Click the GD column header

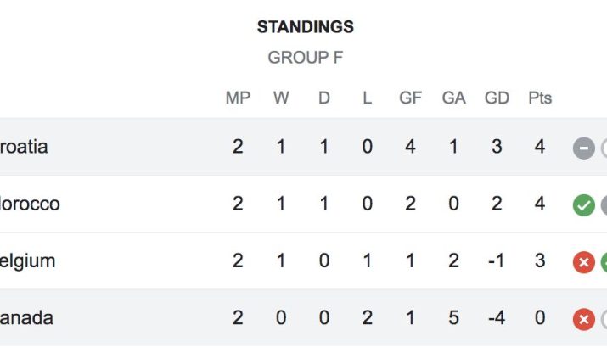click(497, 98)
